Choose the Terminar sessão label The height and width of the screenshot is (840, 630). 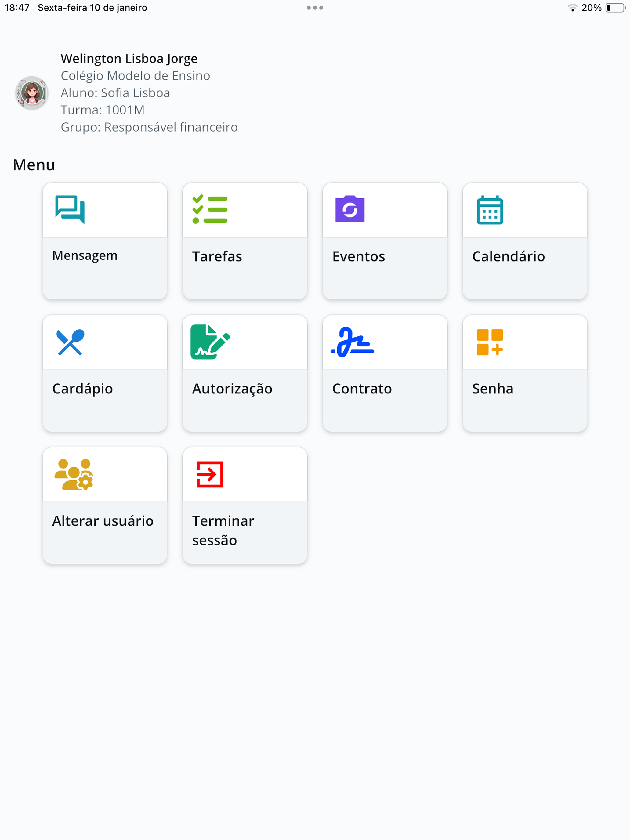[223, 530]
